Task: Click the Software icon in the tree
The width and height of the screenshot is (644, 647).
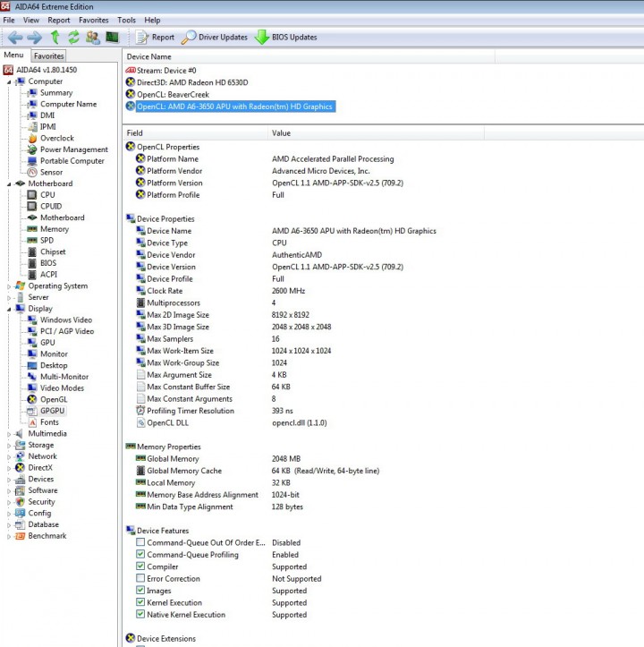Action: (20, 490)
